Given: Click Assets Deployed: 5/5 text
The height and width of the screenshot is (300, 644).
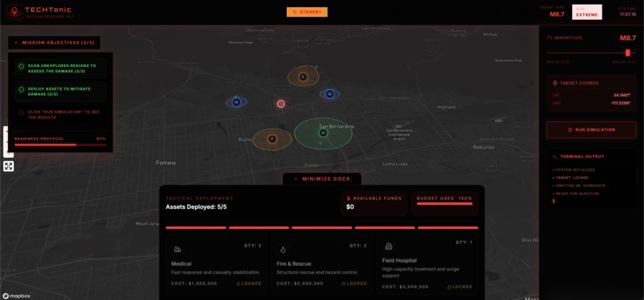Looking at the screenshot, I should click(x=197, y=207).
